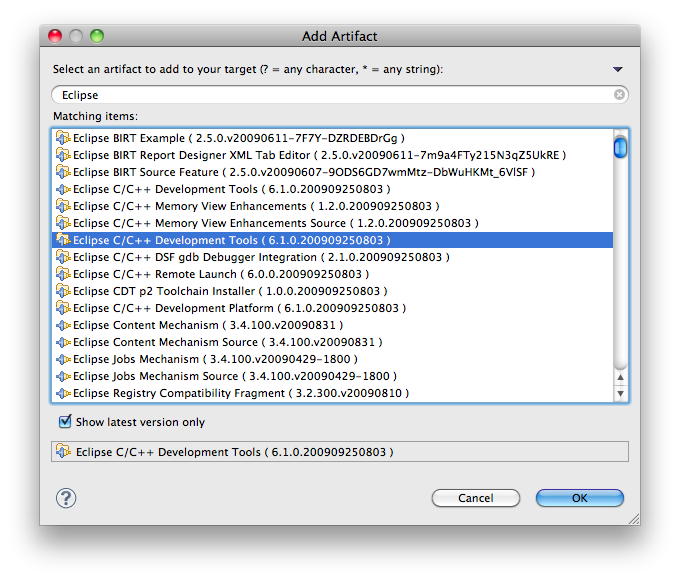Select Eclipse Jobs Mechanism Source row

tap(332, 376)
